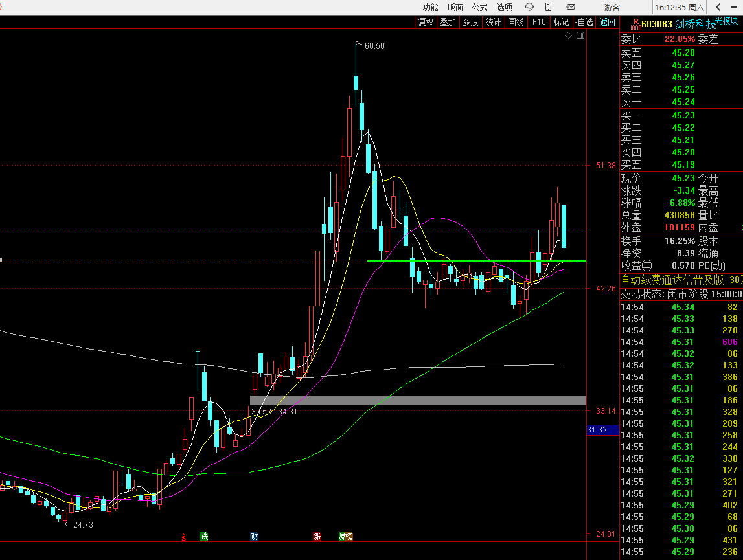Click the back chevron arrow at top right
This screenshot has height=560, width=743.
click(x=718, y=7)
